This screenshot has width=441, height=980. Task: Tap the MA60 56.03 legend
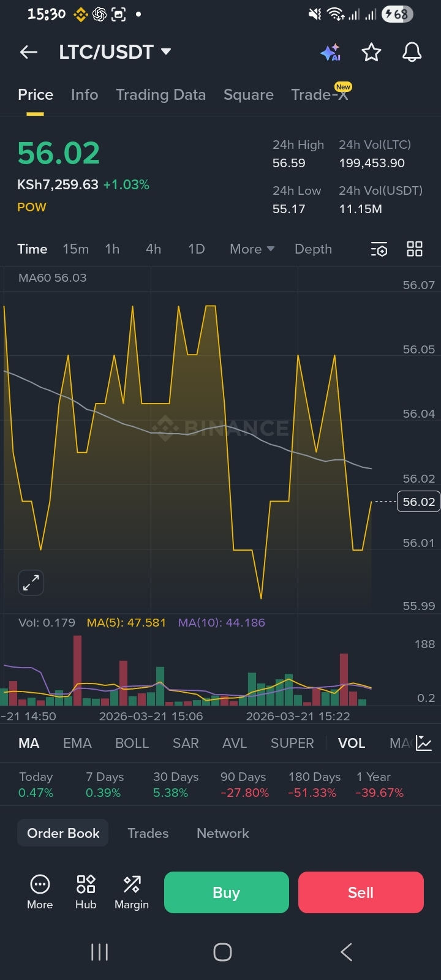click(53, 277)
